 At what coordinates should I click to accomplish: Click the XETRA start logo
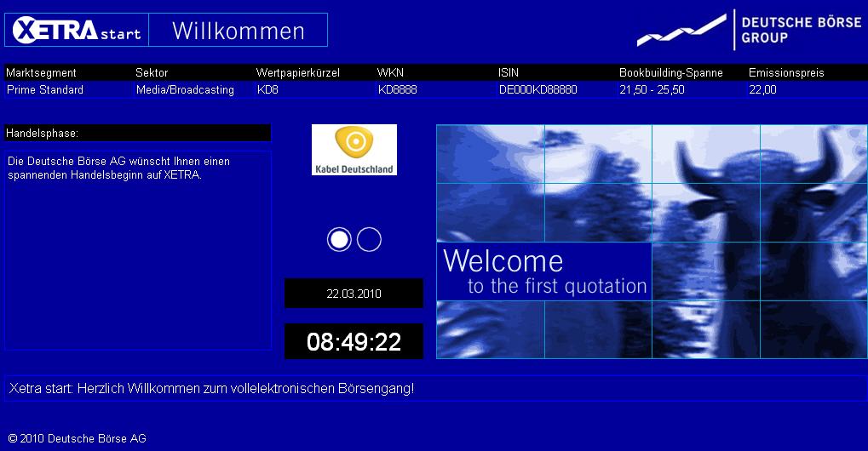tap(77, 30)
